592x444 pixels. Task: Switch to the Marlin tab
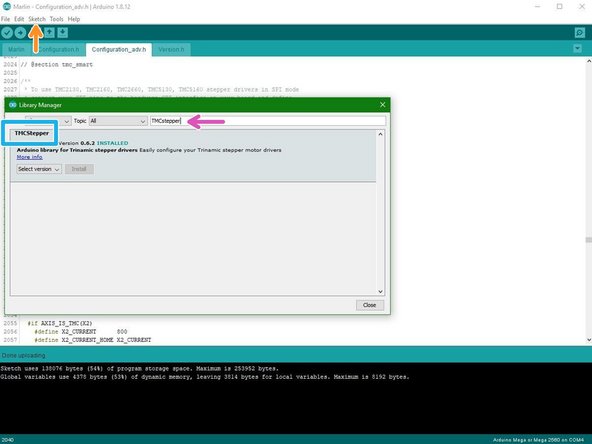click(16, 49)
